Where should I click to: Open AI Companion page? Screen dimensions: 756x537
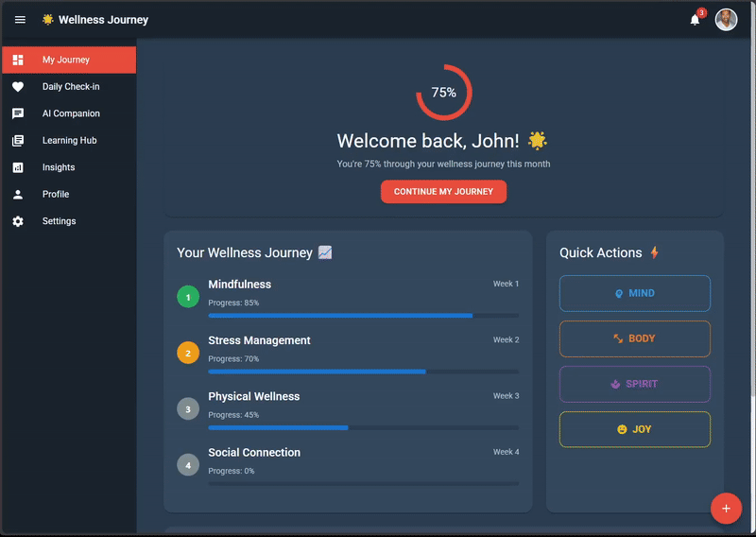tap(69, 113)
